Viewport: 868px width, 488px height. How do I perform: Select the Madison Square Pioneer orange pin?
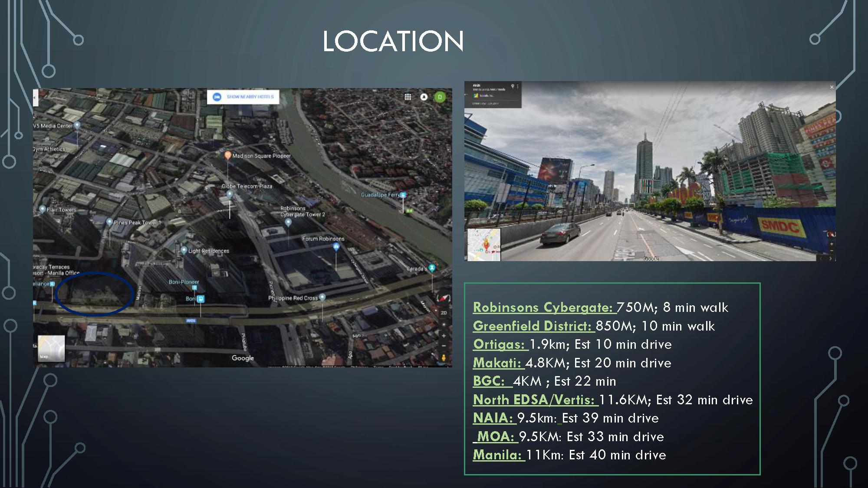point(227,155)
